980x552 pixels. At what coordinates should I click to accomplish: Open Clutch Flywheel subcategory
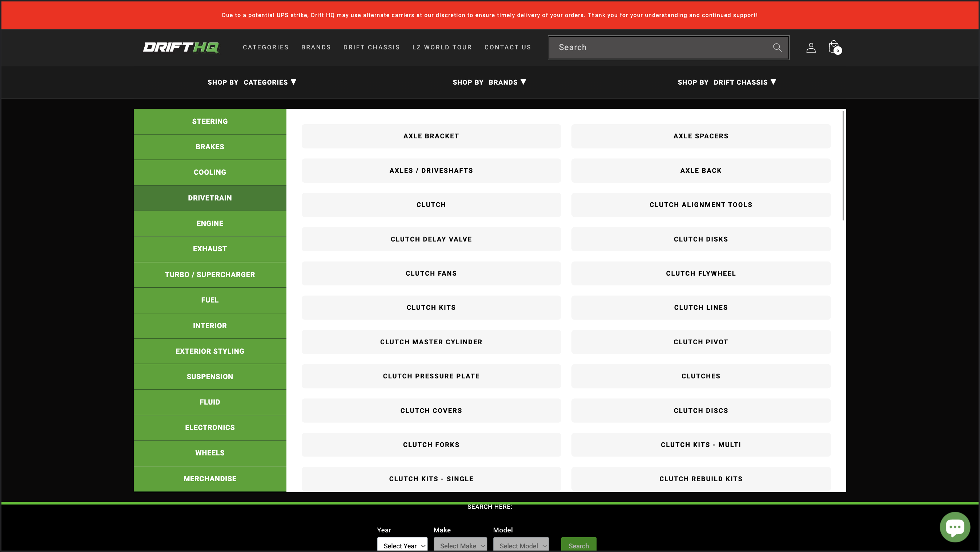(x=700, y=273)
